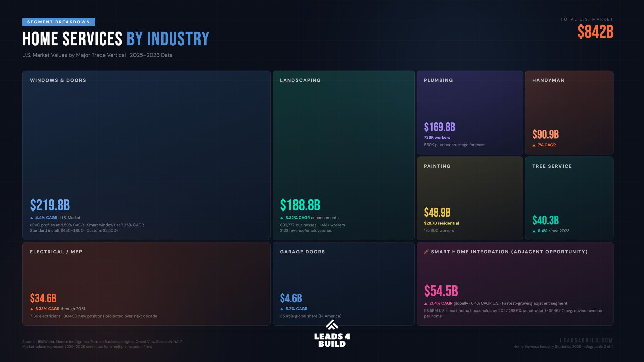
Task: Click the growth arrow next to 8.32% CAGR
Action: (282, 218)
